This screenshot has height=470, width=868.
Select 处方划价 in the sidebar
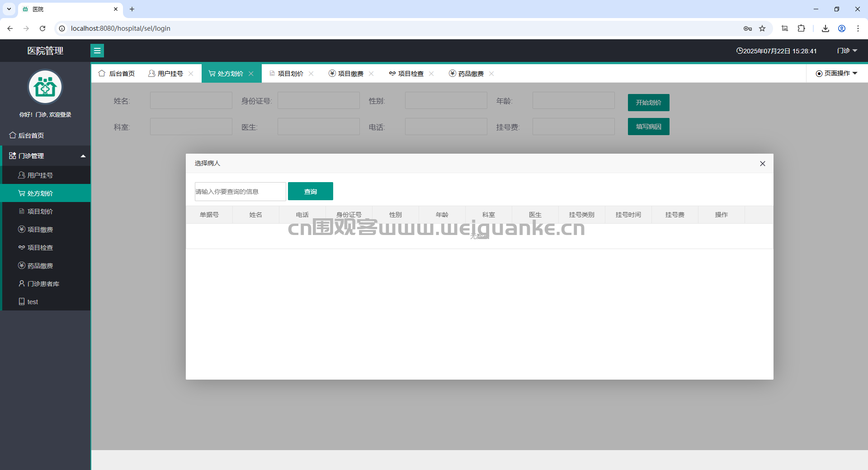pyautogui.click(x=45, y=193)
